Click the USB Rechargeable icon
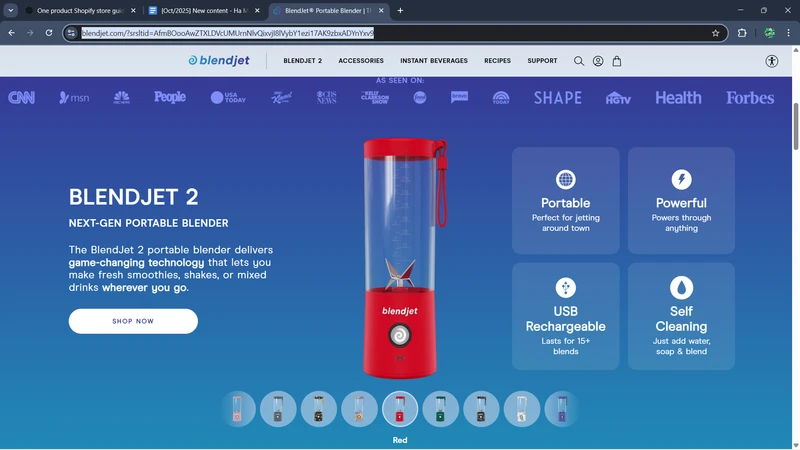The image size is (800, 450). (565, 288)
